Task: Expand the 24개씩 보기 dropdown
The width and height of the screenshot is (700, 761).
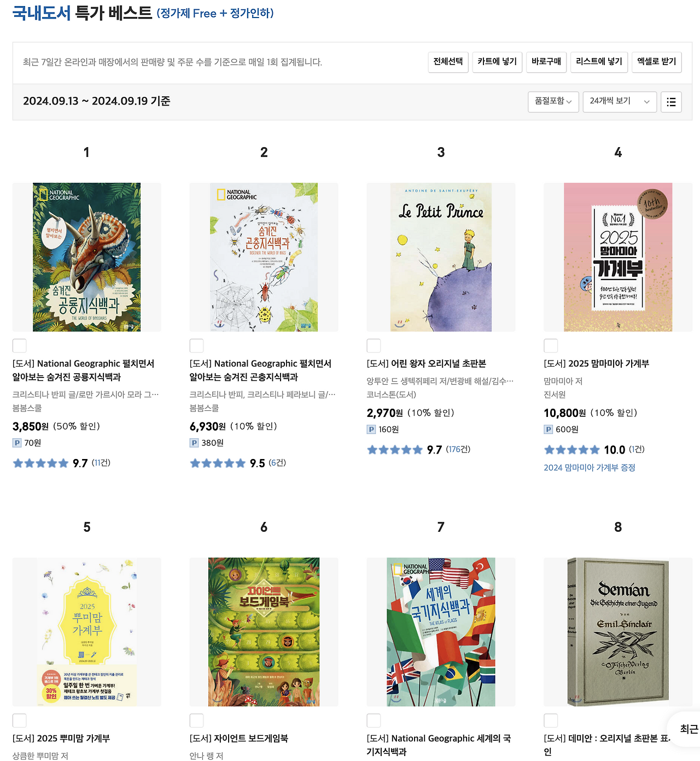Action: [620, 102]
